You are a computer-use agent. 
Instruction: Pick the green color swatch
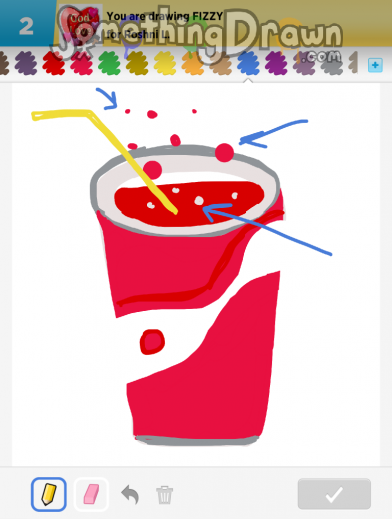[109, 63]
